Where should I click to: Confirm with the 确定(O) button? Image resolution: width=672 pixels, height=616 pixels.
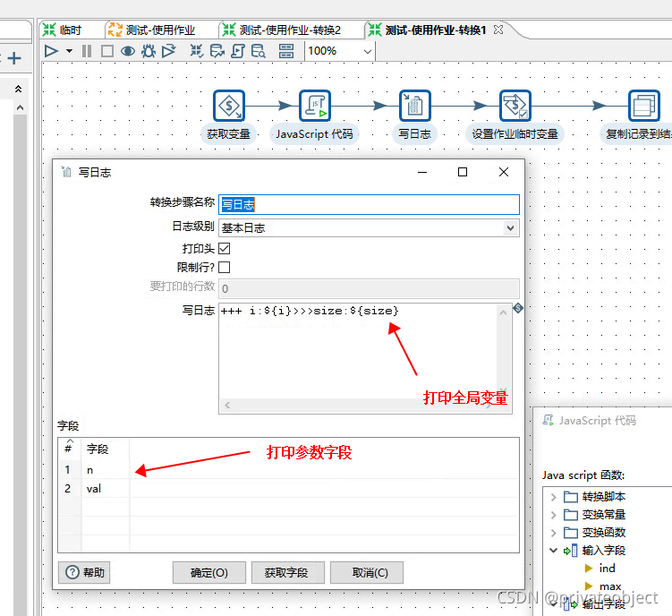click(x=209, y=572)
